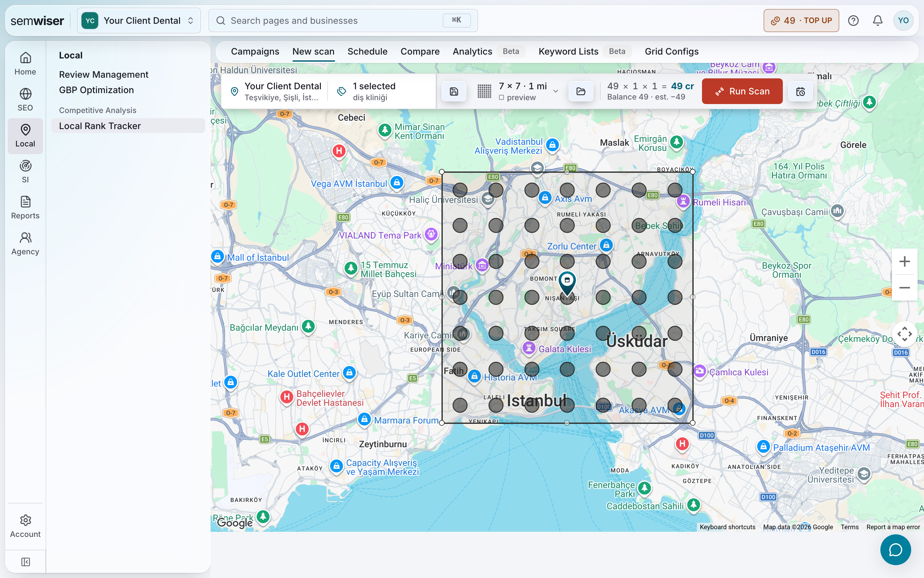Click the Run Scan button
The height and width of the screenshot is (578, 924).
[x=742, y=92]
